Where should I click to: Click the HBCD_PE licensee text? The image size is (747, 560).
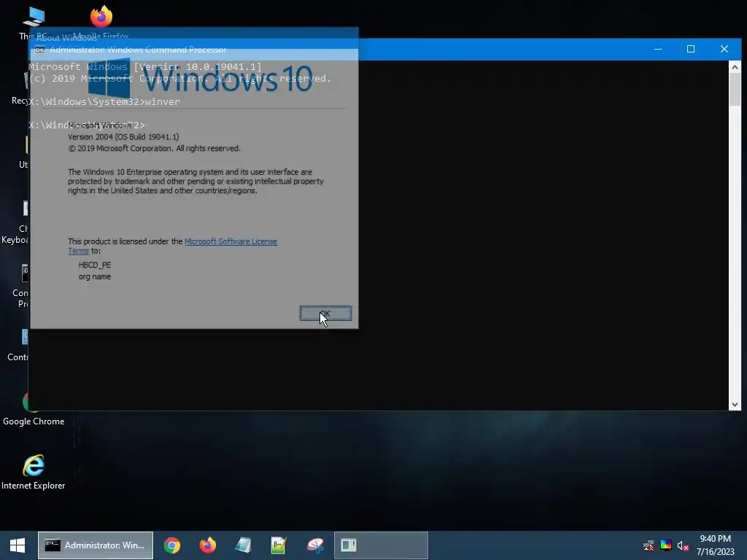(94, 265)
